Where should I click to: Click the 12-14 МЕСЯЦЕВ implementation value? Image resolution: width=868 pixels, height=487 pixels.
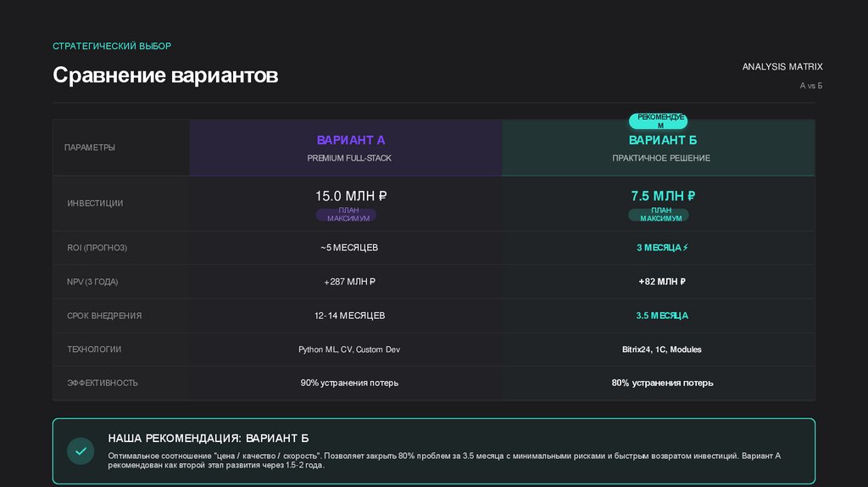(350, 316)
